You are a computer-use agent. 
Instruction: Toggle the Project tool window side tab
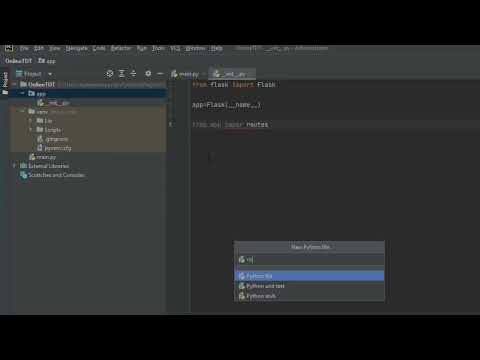5,83
